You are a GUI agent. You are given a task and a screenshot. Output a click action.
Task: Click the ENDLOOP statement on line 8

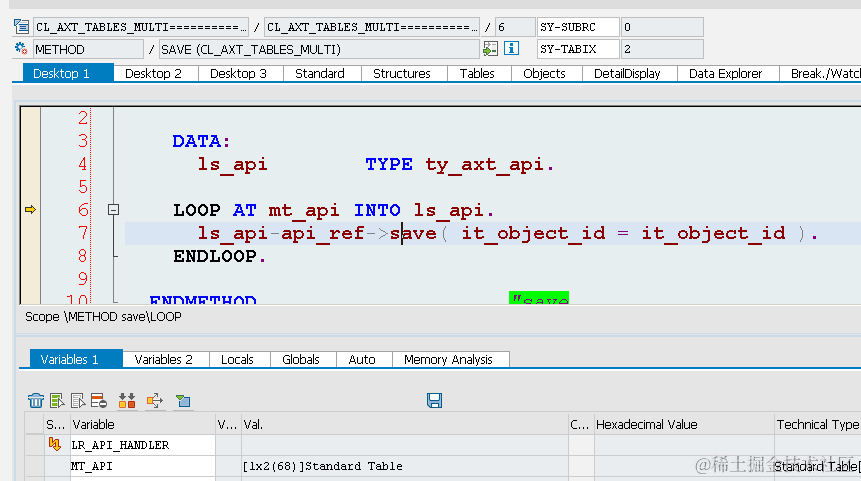click(220, 256)
